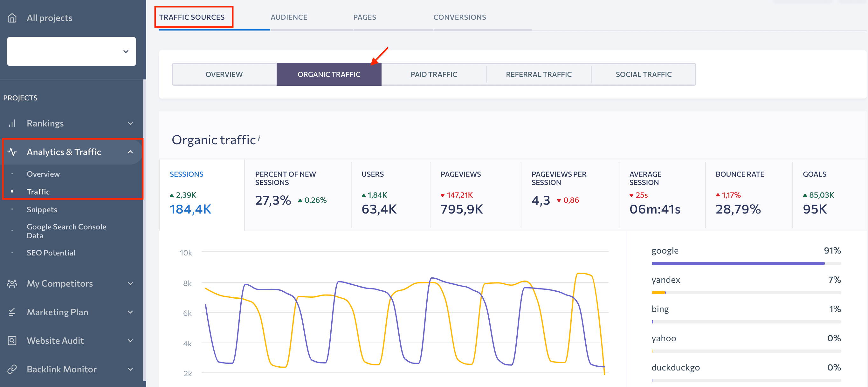Click the My Competitors icon
The width and height of the screenshot is (868, 387).
(x=13, y=282)
